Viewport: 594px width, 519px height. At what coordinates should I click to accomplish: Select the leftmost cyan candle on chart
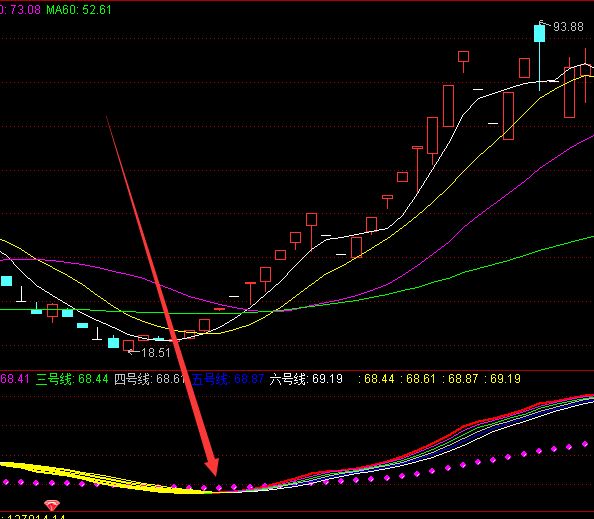[x=6, y=281]
